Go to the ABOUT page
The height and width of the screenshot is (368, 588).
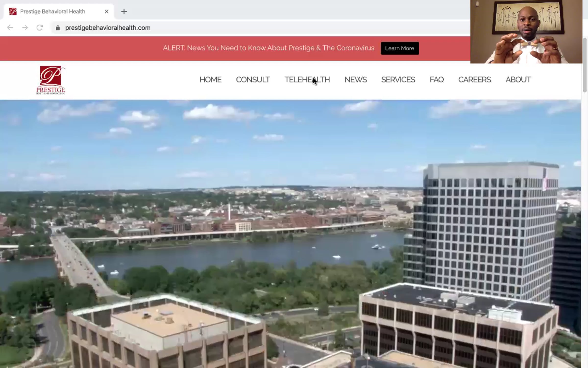point(518,80)
